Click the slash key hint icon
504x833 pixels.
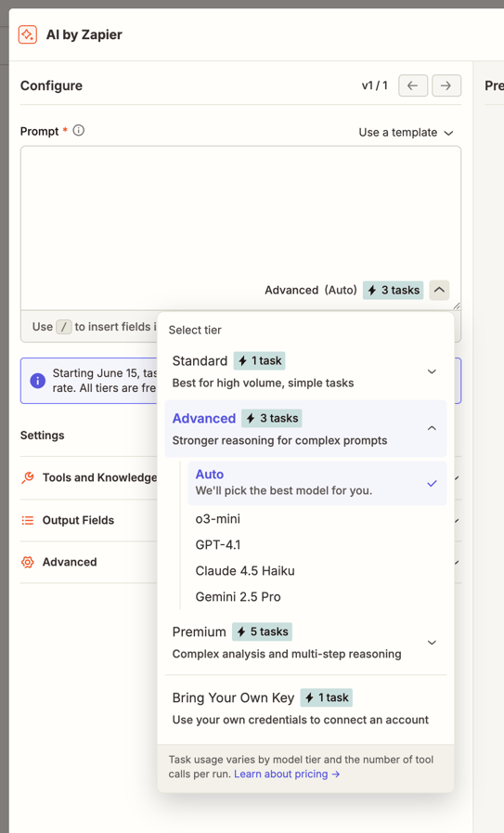click(x=64, y=327)
